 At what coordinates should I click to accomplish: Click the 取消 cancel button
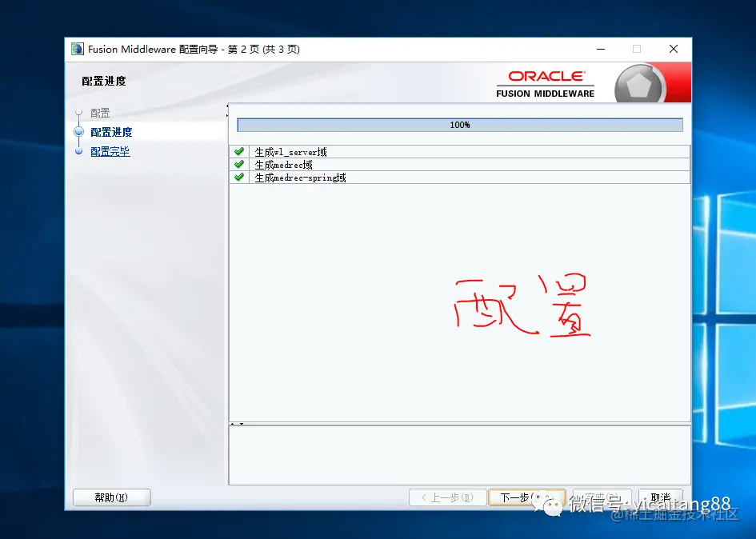click(661, 497)
